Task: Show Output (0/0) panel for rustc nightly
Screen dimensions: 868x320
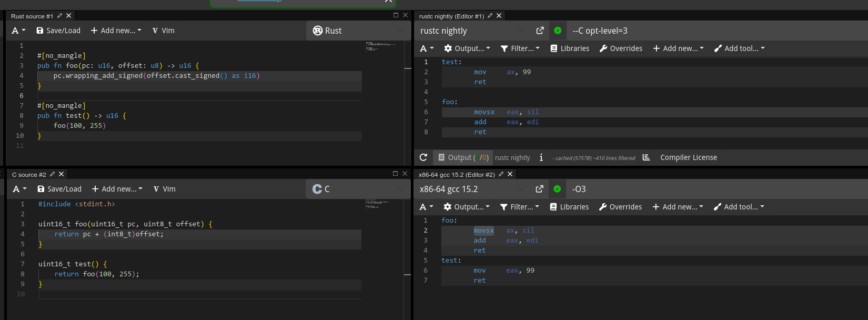Action: tap(463, 157)
